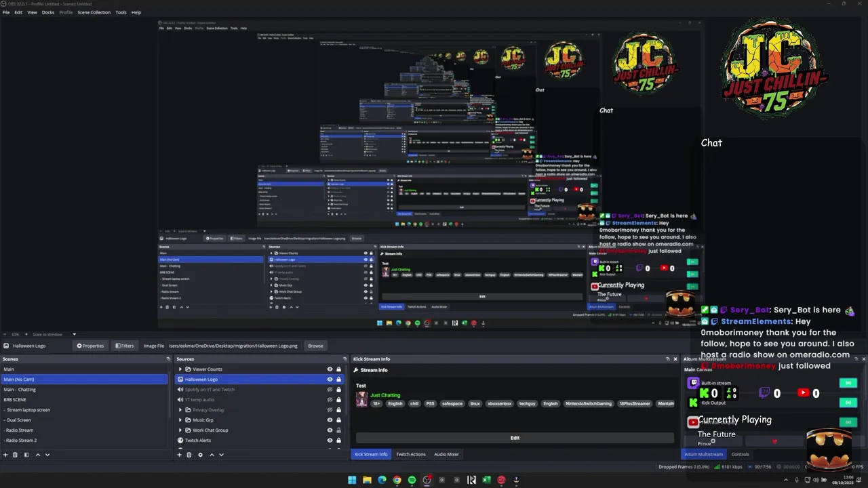Add a new source with plus icon
Screen dimensions: 868x488
(179, 455)
